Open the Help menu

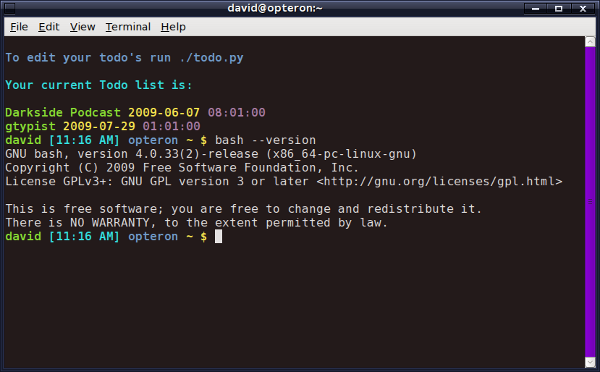coord(173,27)
